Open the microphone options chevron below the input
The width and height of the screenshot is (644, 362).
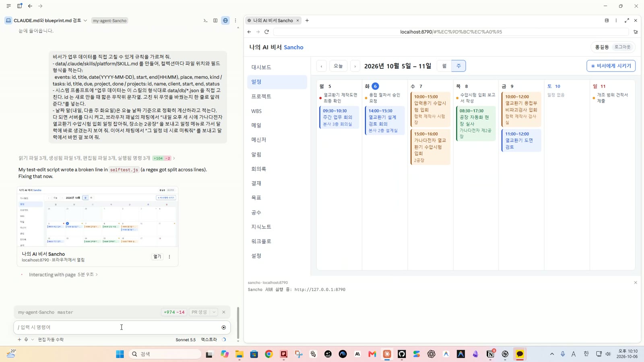tap(33, 339)
